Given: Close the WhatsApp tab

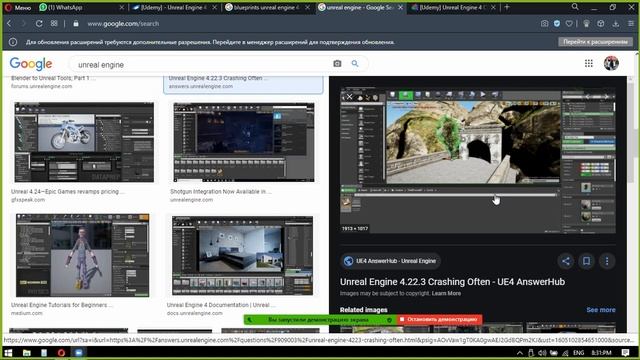Looking at the screenshot, I should pyautogui.click(x=122, y=7).
